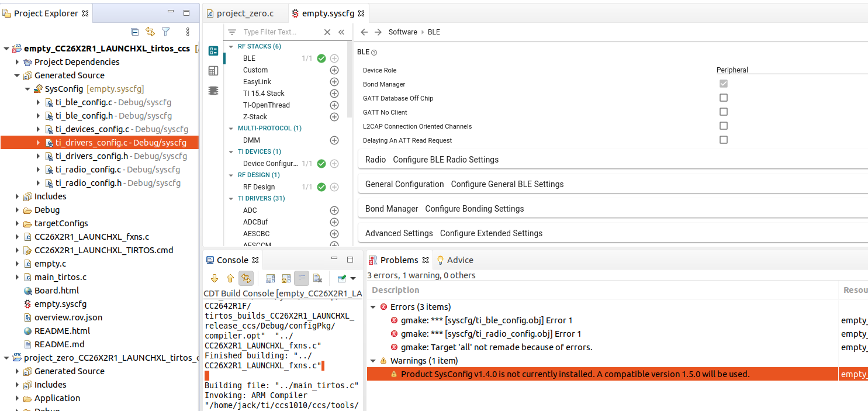Screen dimensions: 868x411
Task: Open SysConfig chip pinout view icon
Action: (213, 91)
